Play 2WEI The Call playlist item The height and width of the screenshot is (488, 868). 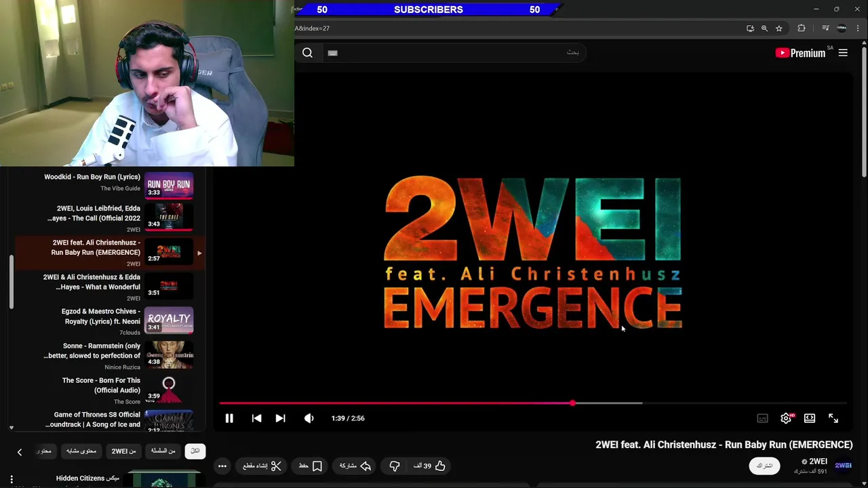point(108,218)
